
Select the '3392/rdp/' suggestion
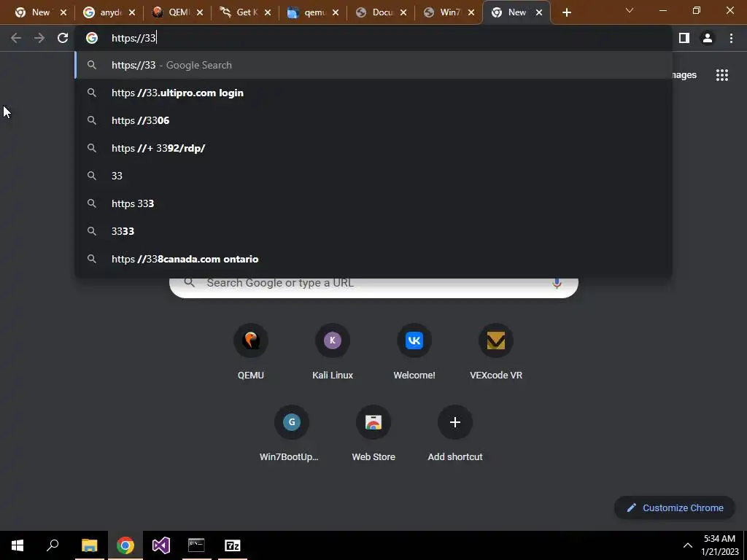click(x=373, y=148)
